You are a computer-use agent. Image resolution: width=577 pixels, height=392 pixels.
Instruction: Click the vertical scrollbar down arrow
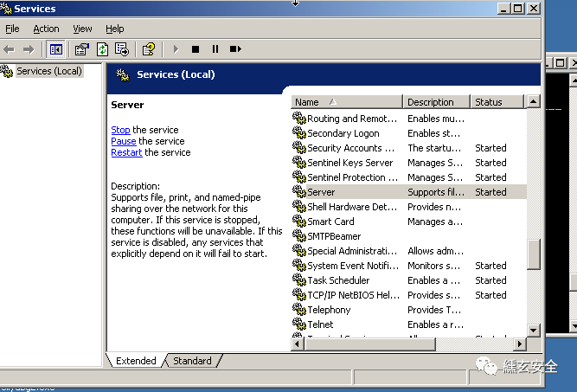[533, 331]
